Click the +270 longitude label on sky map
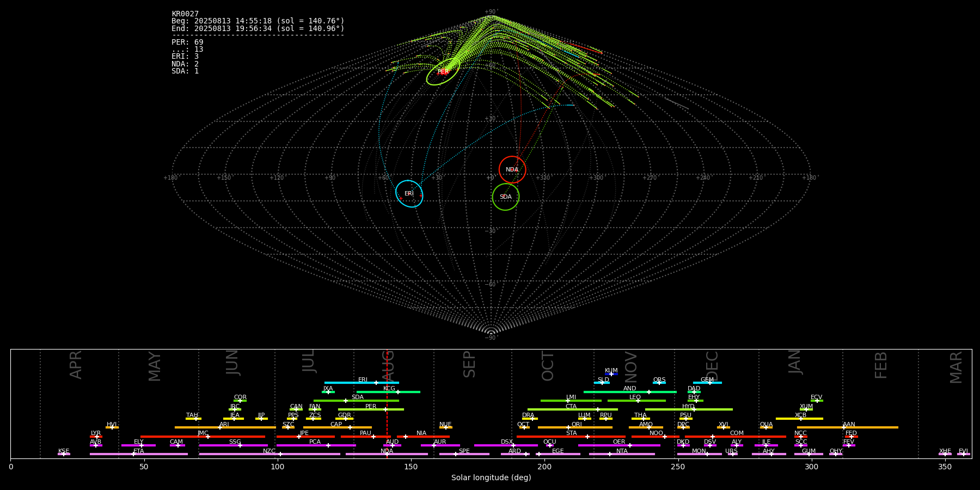Screen dimensions: 980x490 pos(650,178)
